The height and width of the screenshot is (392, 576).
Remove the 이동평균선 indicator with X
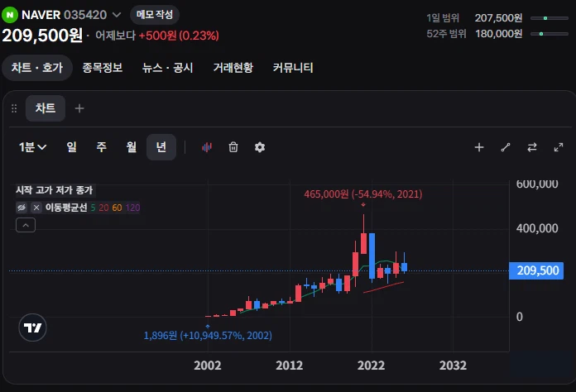(x=36, y=208)
